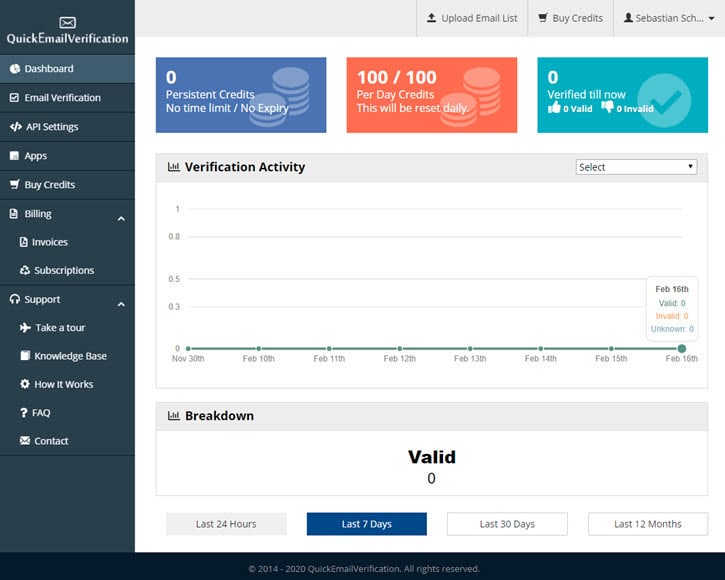Click the upload arrow icon
725x580 pixels.
(431, 18)
